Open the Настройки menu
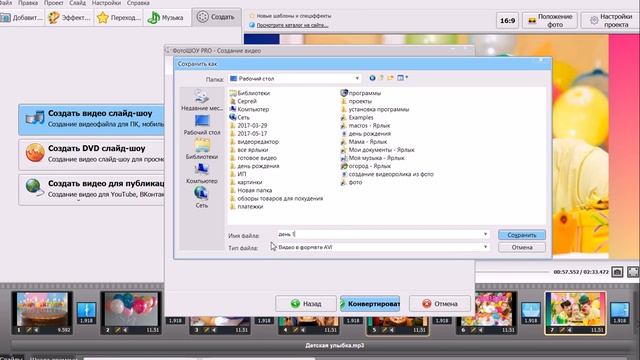 106,3
